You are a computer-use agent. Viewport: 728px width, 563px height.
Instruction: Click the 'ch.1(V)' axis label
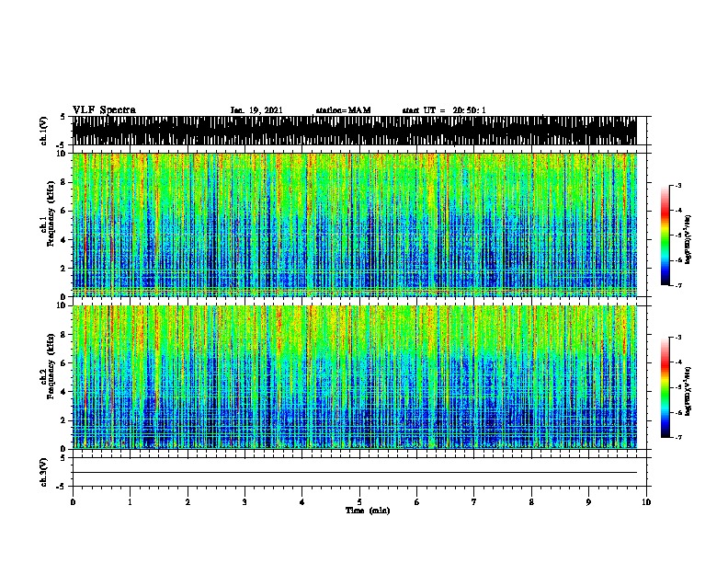coord(43,131)
